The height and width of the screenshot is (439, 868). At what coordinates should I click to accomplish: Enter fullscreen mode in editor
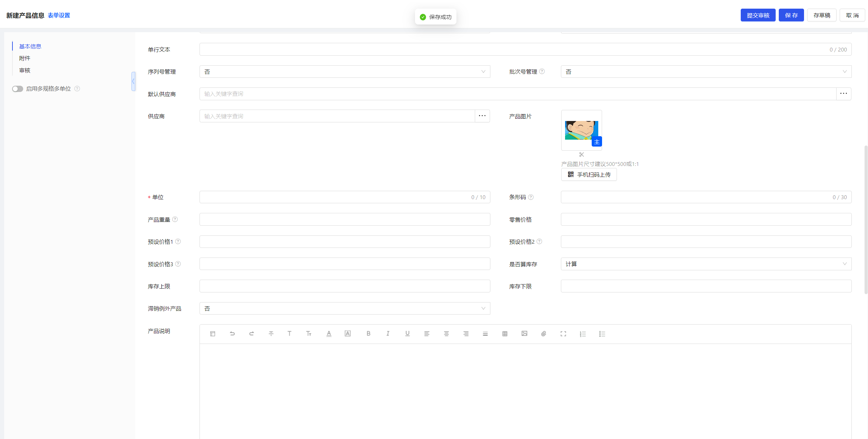pyautogui.click(x=563, y=334)
